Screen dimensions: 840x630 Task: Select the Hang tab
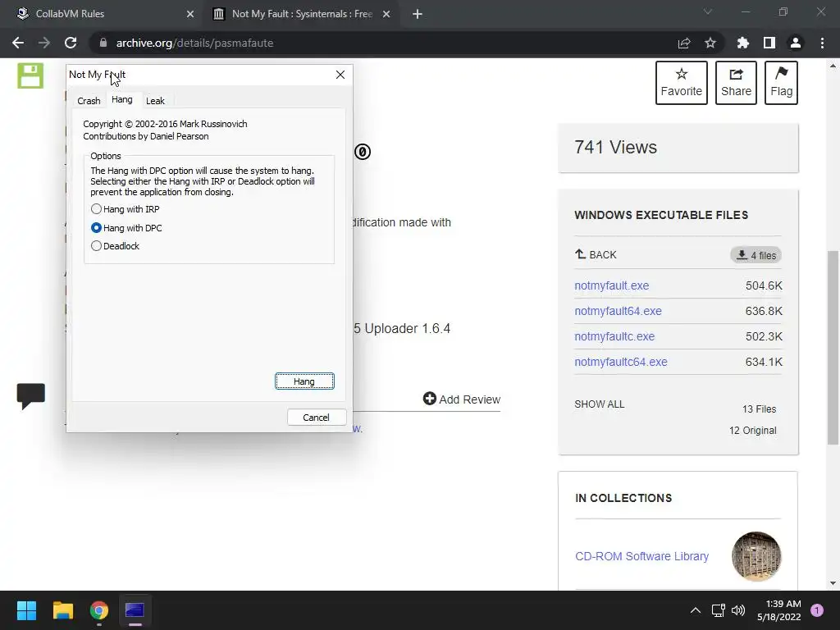pyautogui.click(x=122, y=99)
